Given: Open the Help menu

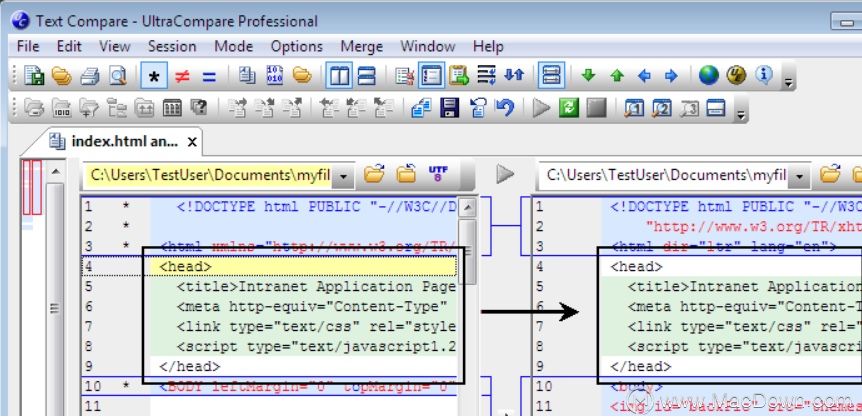Looking at the screenshot, I should (x=488, y=46).
